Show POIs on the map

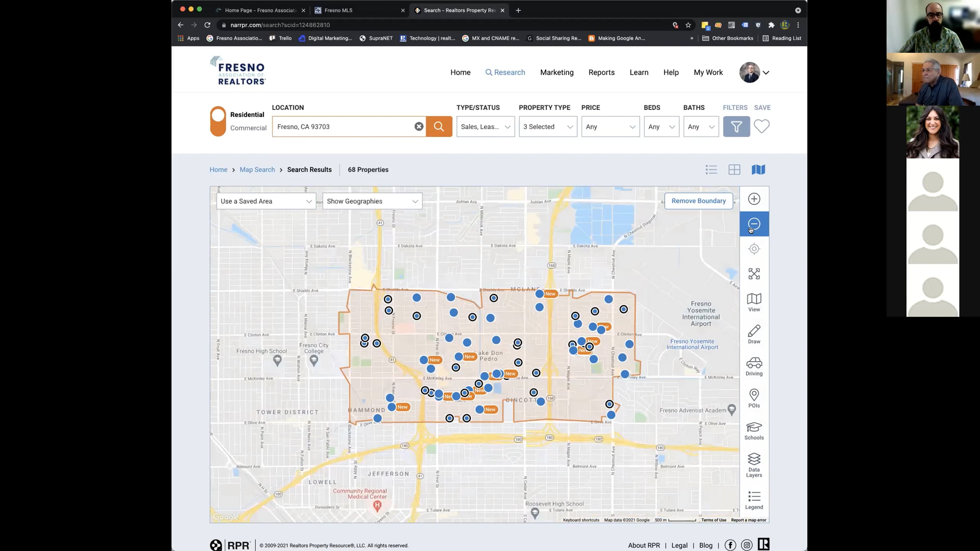(754, 398)
